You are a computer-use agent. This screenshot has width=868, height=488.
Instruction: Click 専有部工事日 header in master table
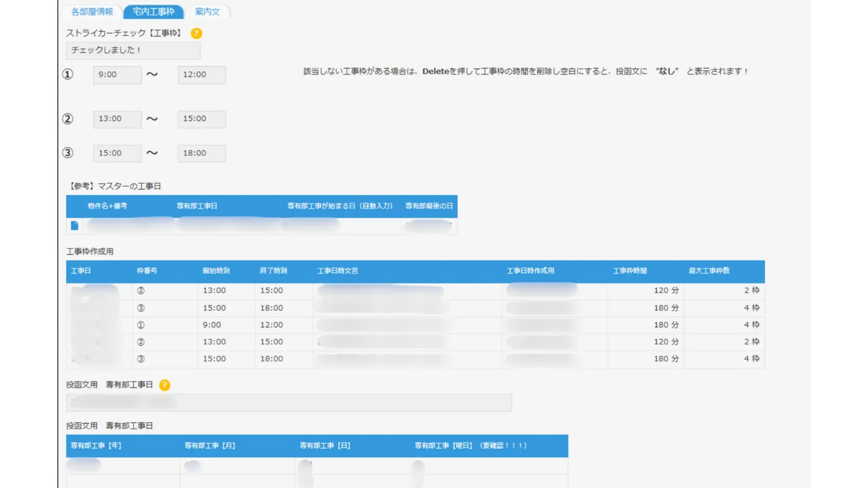(197, 206)
